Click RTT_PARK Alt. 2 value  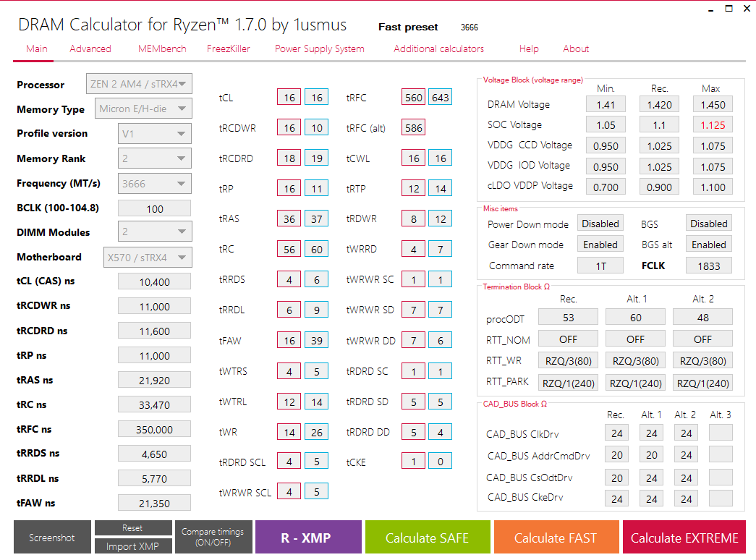click(x=703, y=383)
